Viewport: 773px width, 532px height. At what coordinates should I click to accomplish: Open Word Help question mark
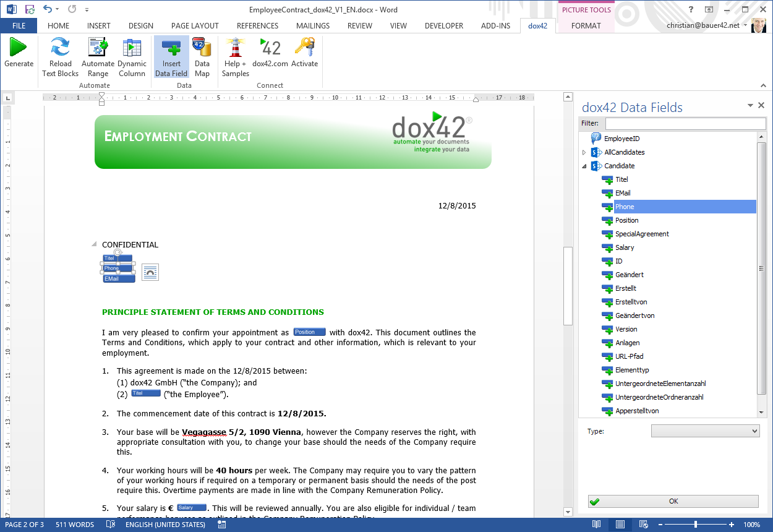tap(691, 9)
